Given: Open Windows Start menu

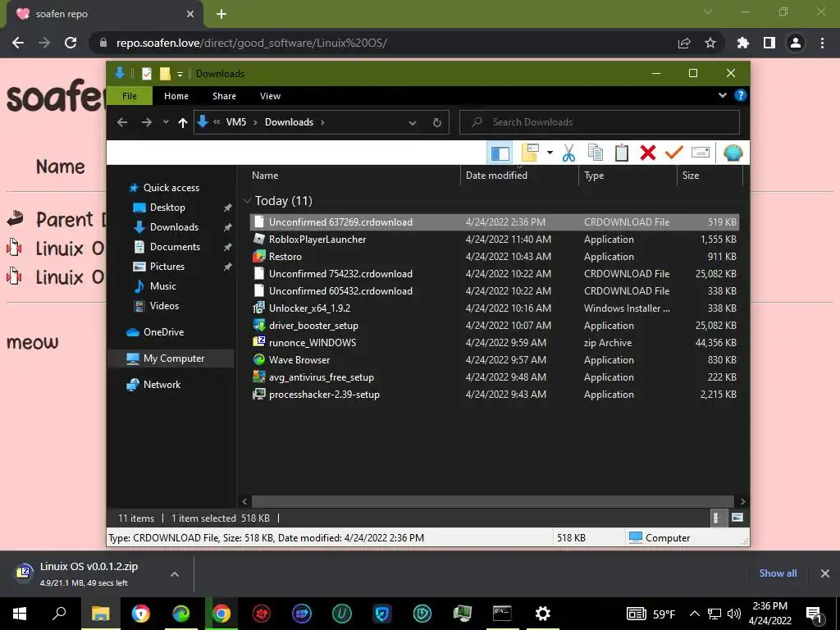Looking at the screenshot, I should [20, 614].
